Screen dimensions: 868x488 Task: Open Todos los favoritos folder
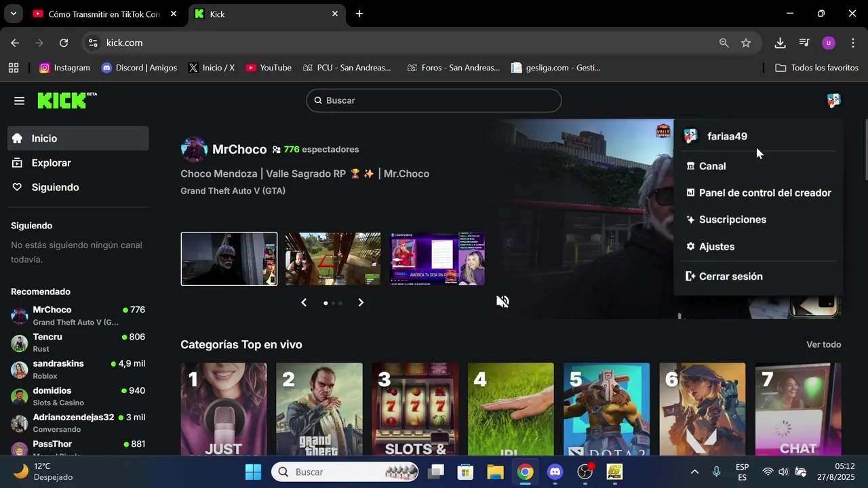[816, 68]
